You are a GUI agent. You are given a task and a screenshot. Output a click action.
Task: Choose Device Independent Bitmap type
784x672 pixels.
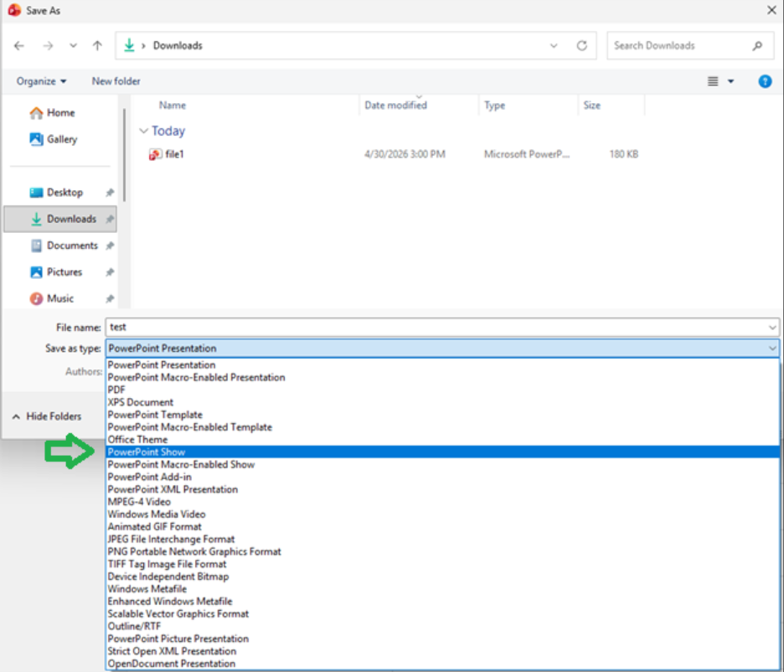tap(442, 577)
